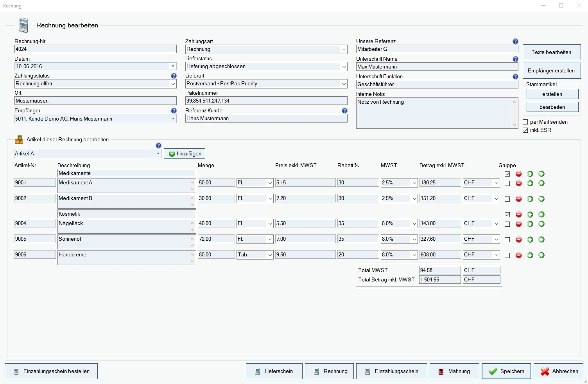Move Nagellack row up
This screenshot has width=588, height=384.
[x=530, y=224]
